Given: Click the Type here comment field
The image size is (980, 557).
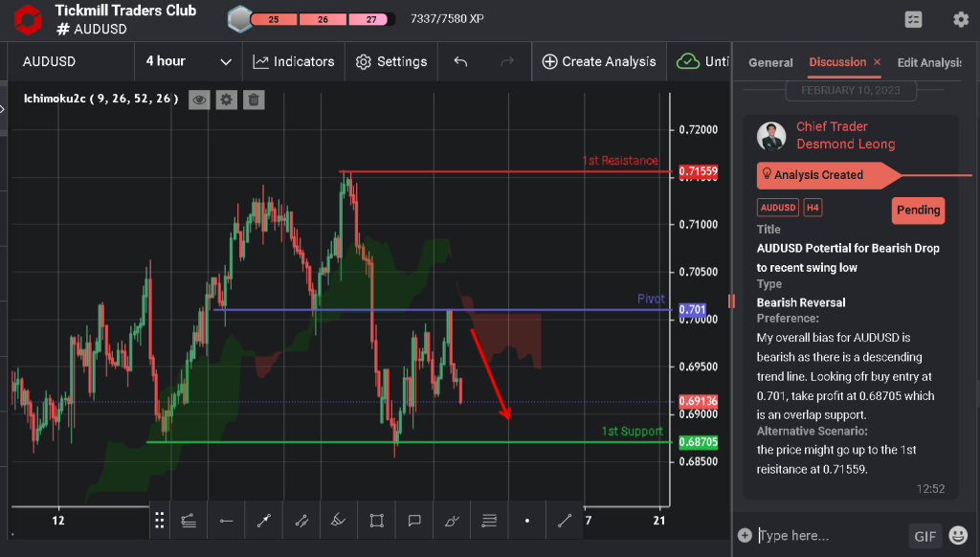Looking at the screenshot, I should tap(842, 536).
